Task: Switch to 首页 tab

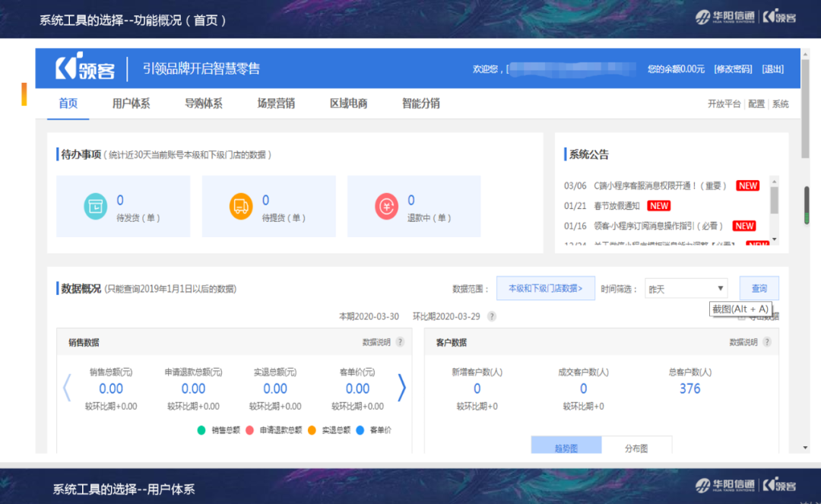Action: pos(68,103)
